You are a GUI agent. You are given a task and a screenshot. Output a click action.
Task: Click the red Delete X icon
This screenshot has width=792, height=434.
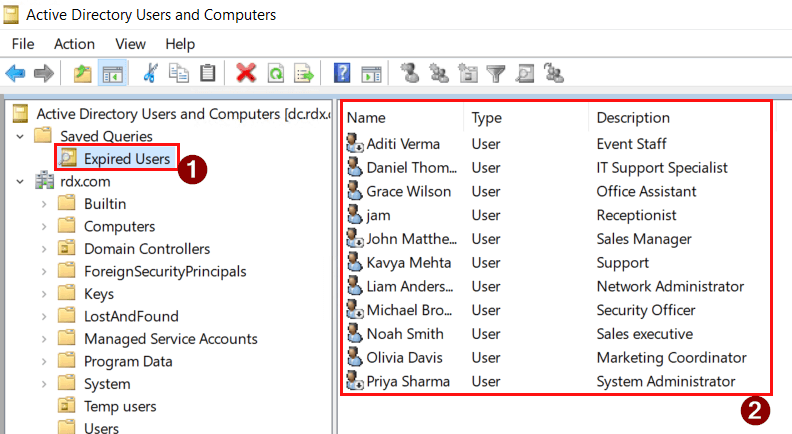(x=246, y=73)
